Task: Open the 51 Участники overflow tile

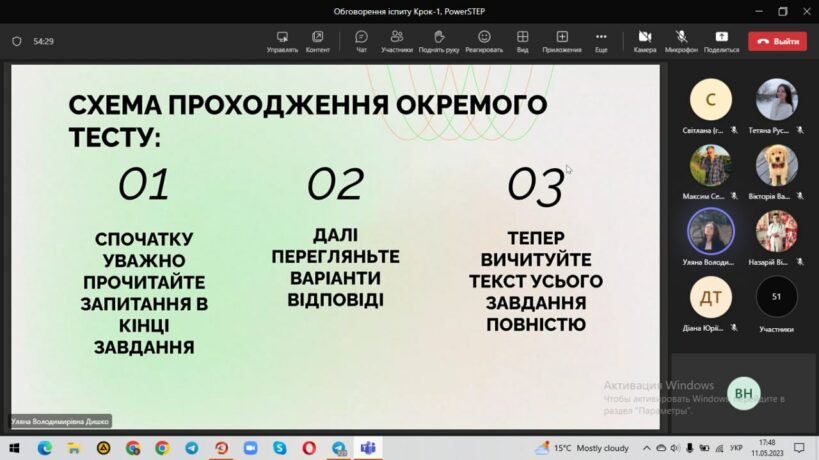Action: click(776, 298)
